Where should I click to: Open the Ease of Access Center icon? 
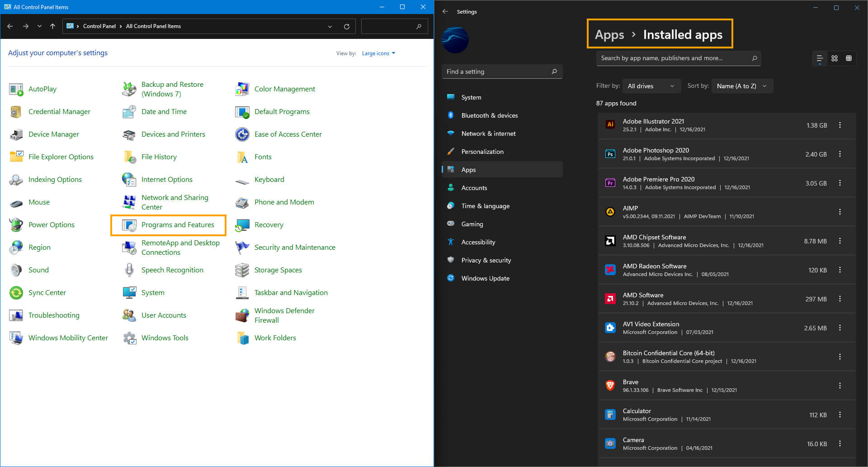click(x=242, y=134)
